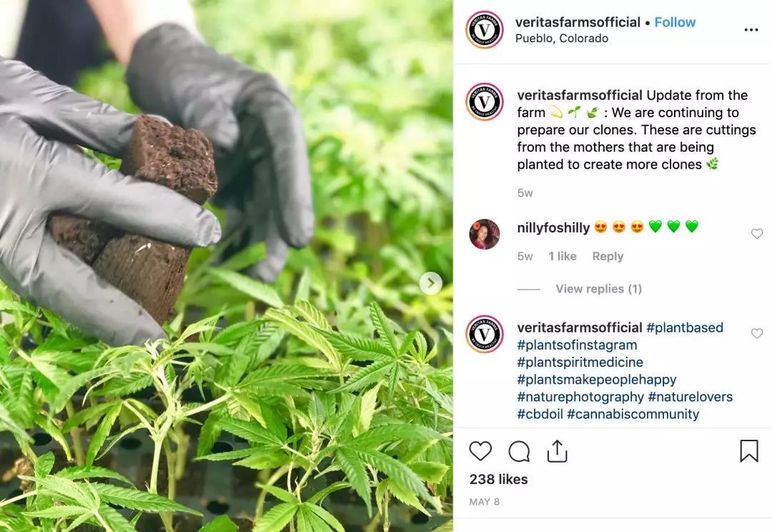Click the 1 like count on comment
772x532 pixels.
(563, 256)
